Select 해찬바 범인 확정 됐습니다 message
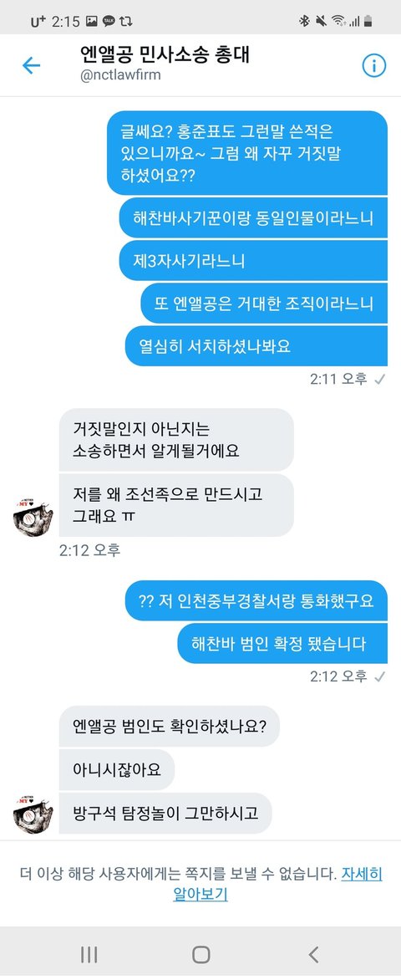The height and width of the screenshot is (980, 401). pyautogui.click(x=282, y=643)
